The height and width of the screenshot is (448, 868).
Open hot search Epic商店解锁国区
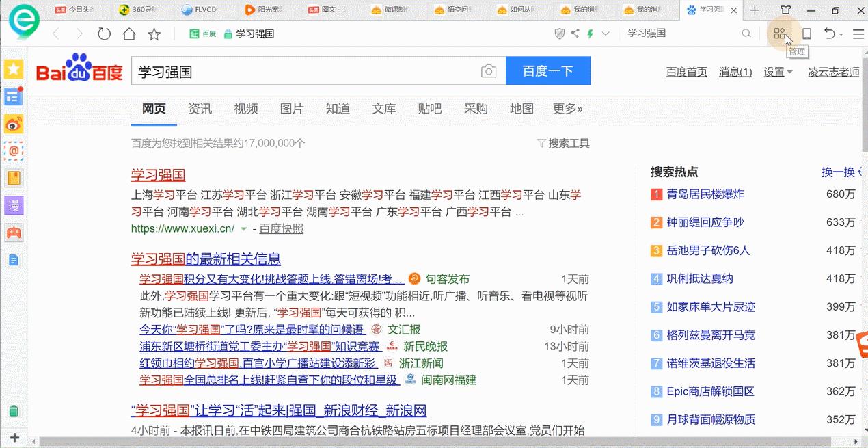coord(711,391)
